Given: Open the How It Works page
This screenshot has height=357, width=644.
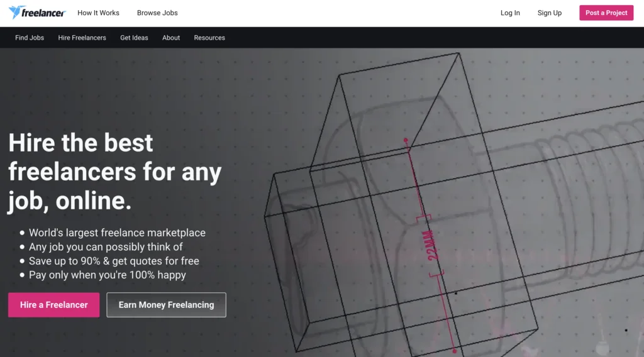Looking at the screenshot, I should [x=98, y=13].
